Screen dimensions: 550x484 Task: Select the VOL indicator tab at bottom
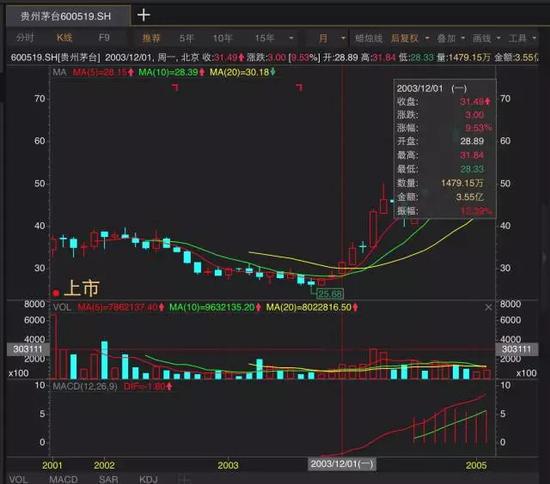(18, 479)
